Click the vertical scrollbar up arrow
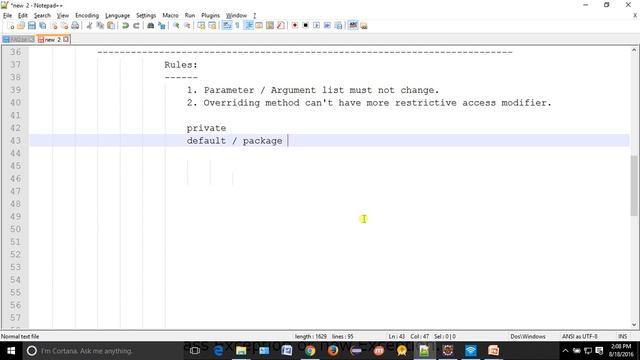The image size is (640, 360). tap(634, 50)
